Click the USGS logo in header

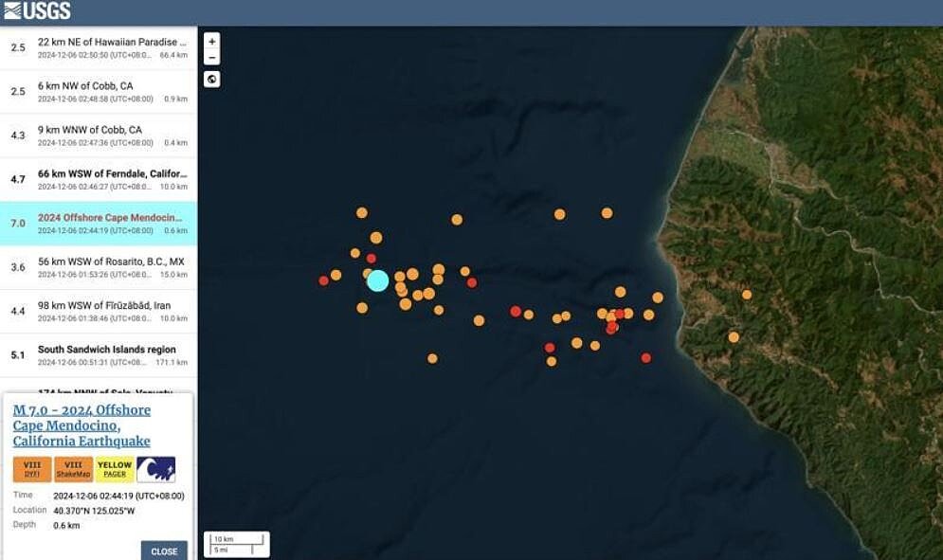tap(37, 11)
